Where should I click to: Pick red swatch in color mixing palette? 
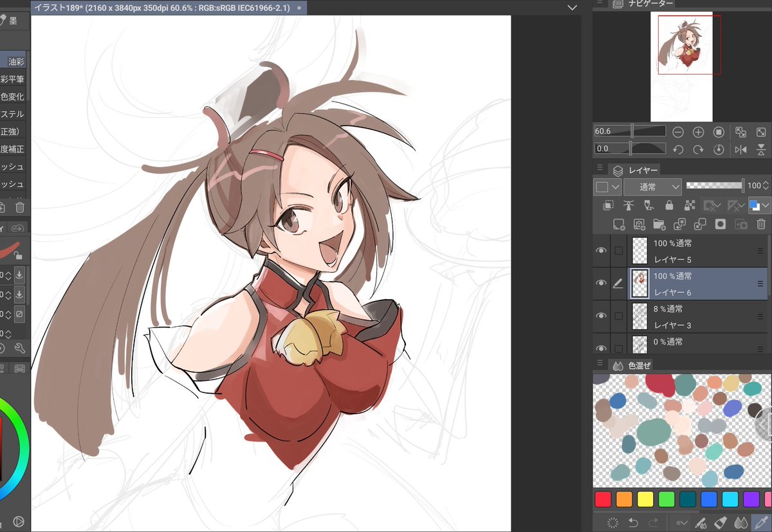603,499
